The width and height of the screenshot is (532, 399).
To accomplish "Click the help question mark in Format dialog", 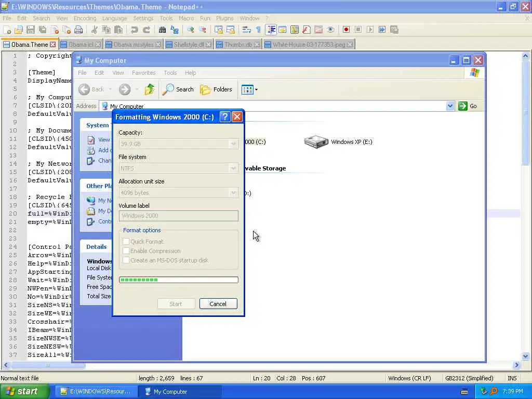I will [x=224, y=117].
